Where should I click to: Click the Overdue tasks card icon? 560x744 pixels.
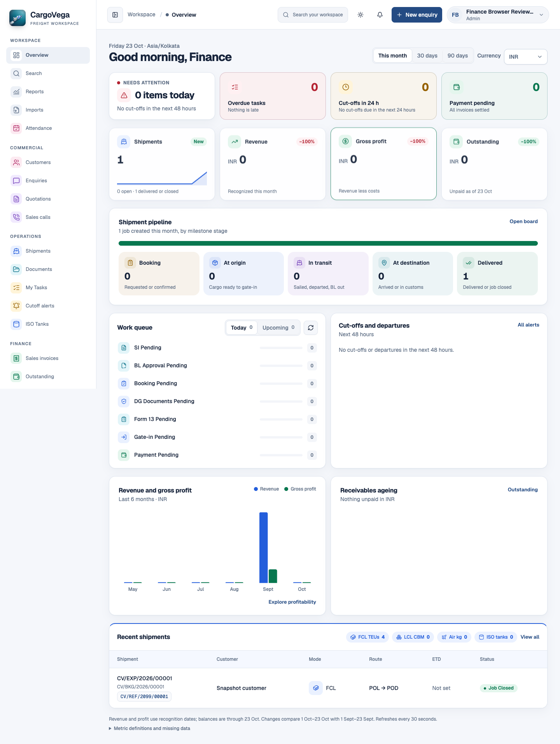click(x=235, y=87)
